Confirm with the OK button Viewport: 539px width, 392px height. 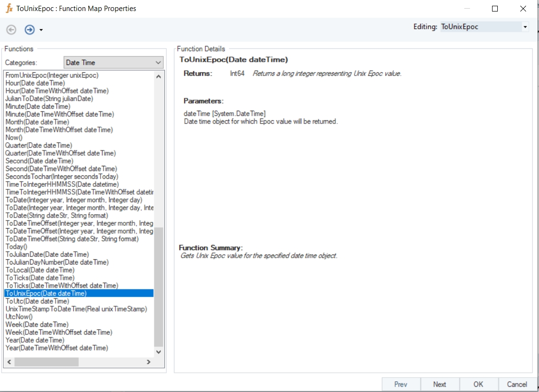pos(478,384)
